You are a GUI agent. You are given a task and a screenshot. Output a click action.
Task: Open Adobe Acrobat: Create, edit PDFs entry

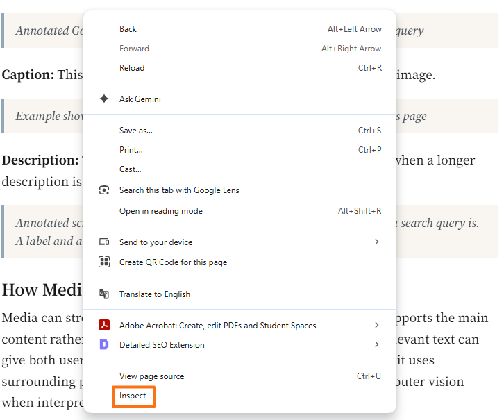240,325
